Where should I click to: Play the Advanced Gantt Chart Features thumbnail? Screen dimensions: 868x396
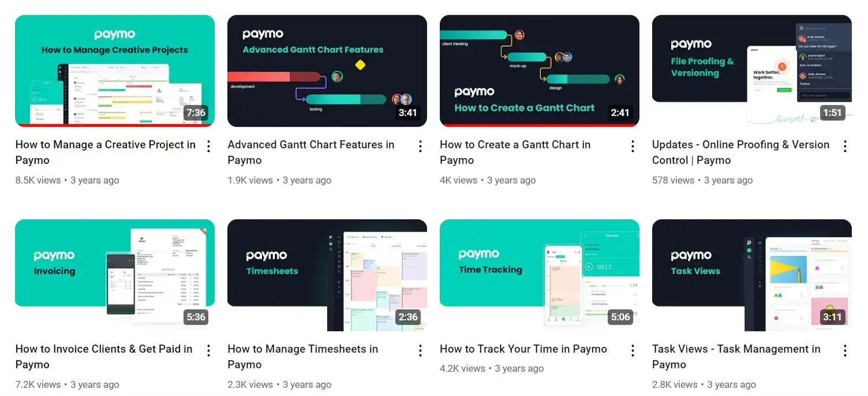tap(327, 70)
